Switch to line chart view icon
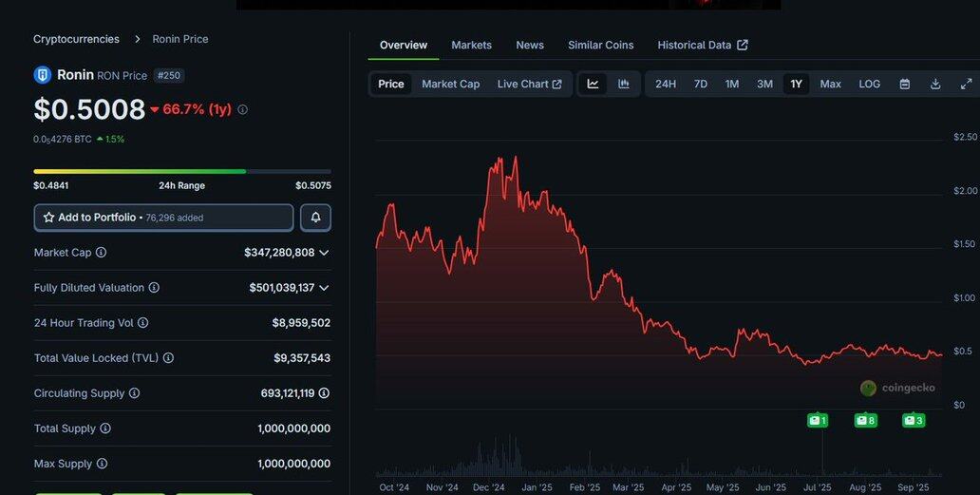Image resolution: width=980 pixels, height=495 pixels. click(x=594, y=84)
